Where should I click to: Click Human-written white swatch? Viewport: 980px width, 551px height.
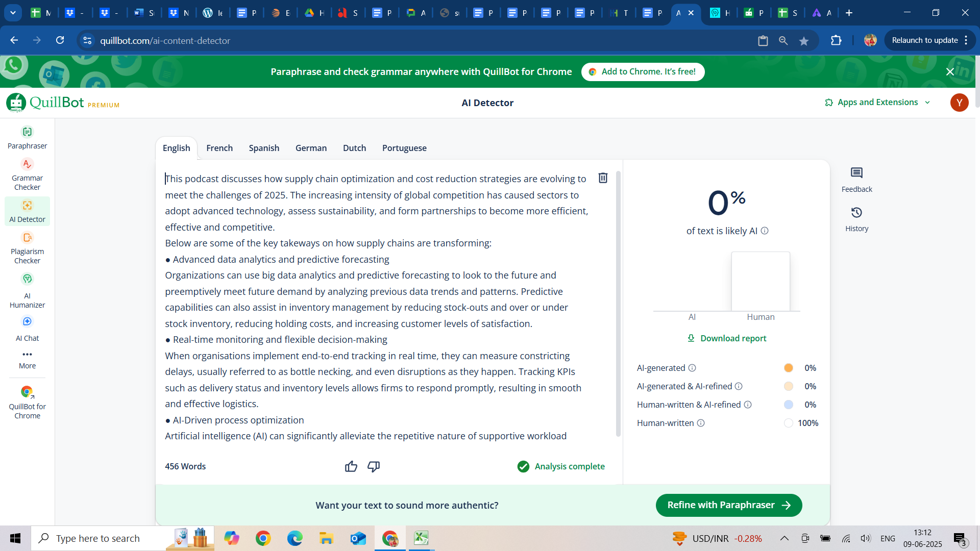click(x=789, y=423)
